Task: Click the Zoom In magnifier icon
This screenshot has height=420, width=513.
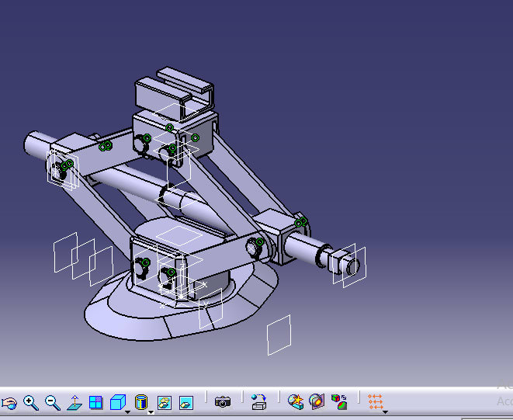Action: point(30,402)
